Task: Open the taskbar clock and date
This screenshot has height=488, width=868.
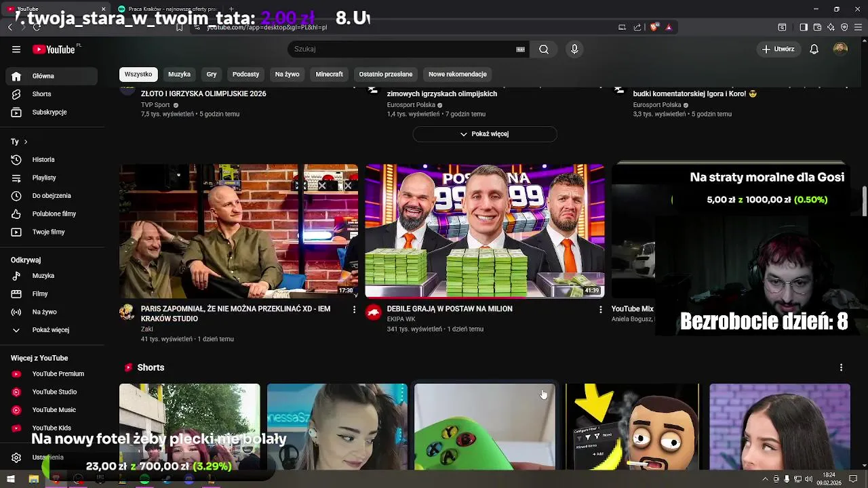Action: [829, 479]
